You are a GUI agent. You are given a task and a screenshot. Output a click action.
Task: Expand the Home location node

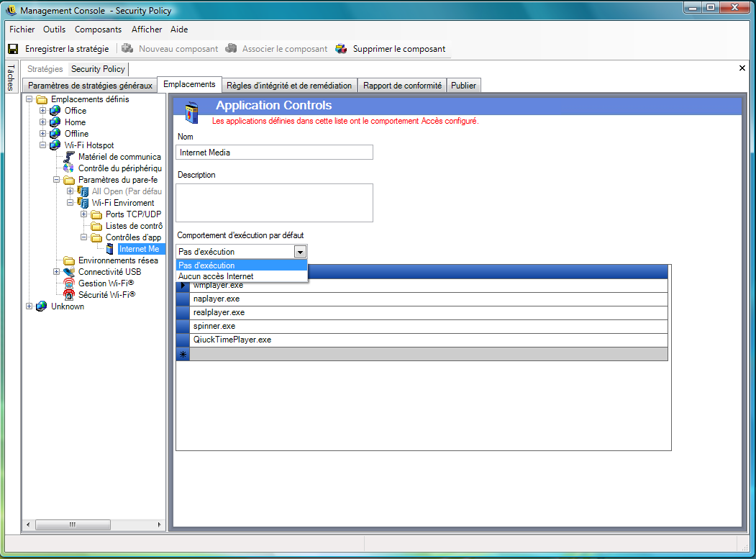(43, 122)
